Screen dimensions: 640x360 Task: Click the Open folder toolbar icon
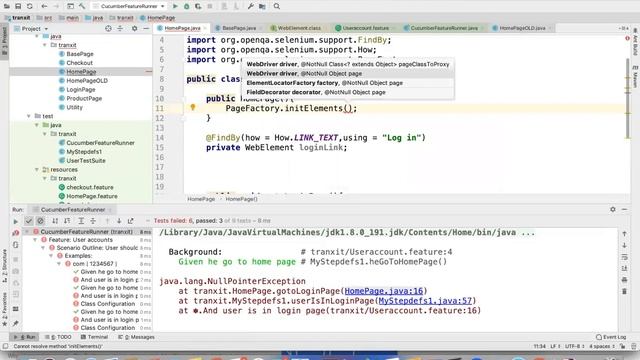tap(7, 6)
